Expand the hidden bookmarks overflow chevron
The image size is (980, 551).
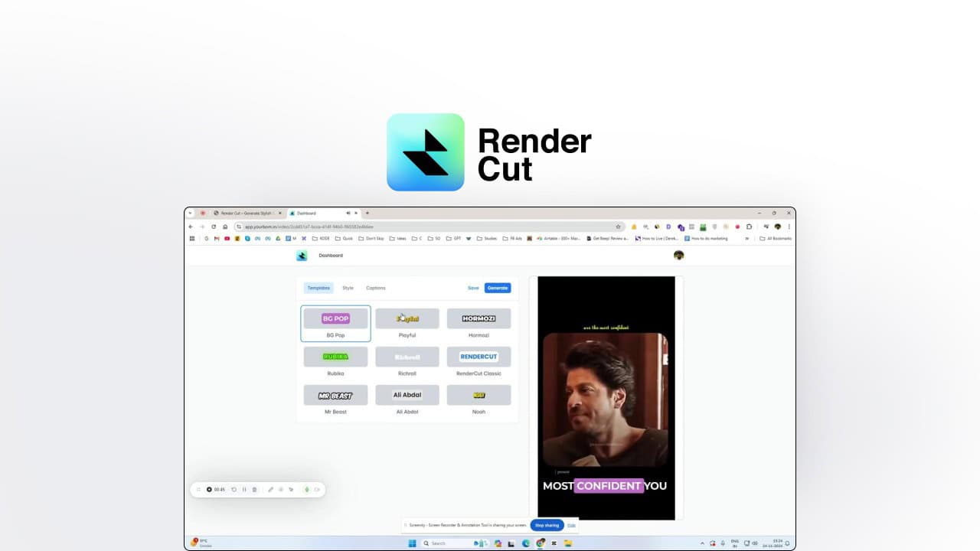click(x=747, y=238)
